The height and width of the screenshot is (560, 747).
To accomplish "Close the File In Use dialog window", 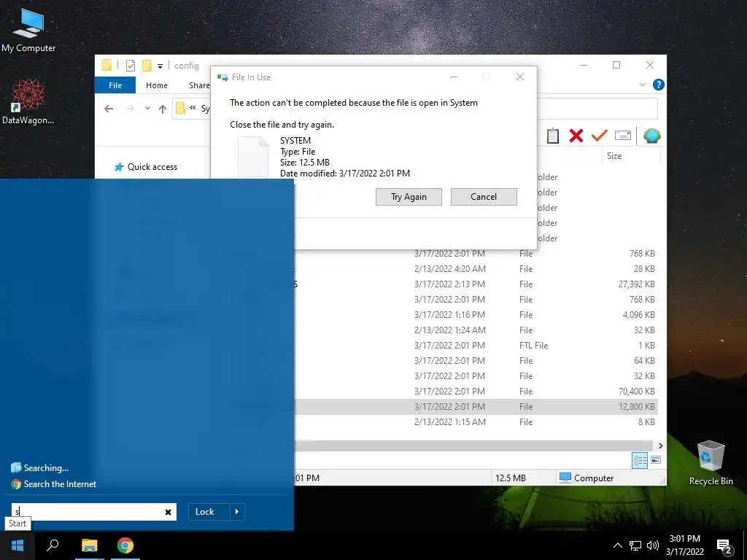I will [520, 77].
